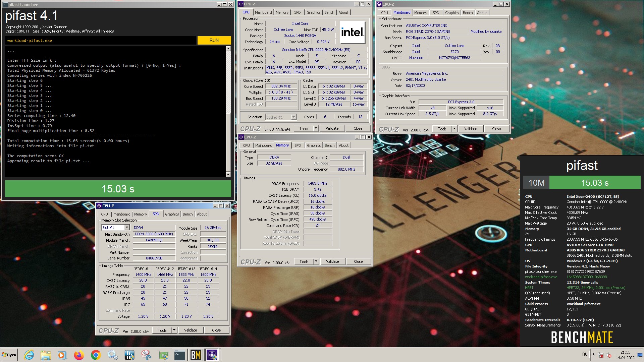Open Google Chrome from the taskbar
The height and width of the screenshot is (362, 644).
[96, 355]
